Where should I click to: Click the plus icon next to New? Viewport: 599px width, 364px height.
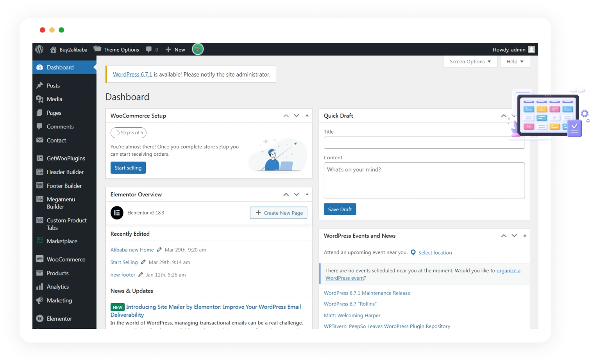click(168, 50)
